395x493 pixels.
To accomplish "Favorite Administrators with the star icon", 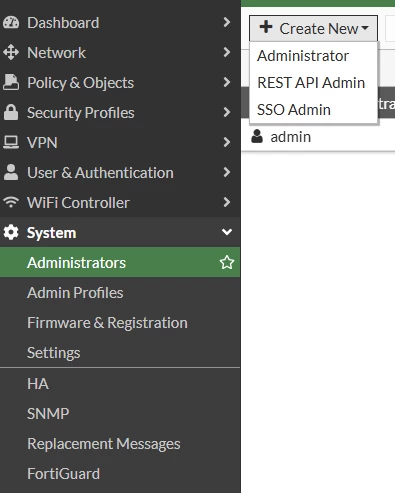I will click(227, 262).
